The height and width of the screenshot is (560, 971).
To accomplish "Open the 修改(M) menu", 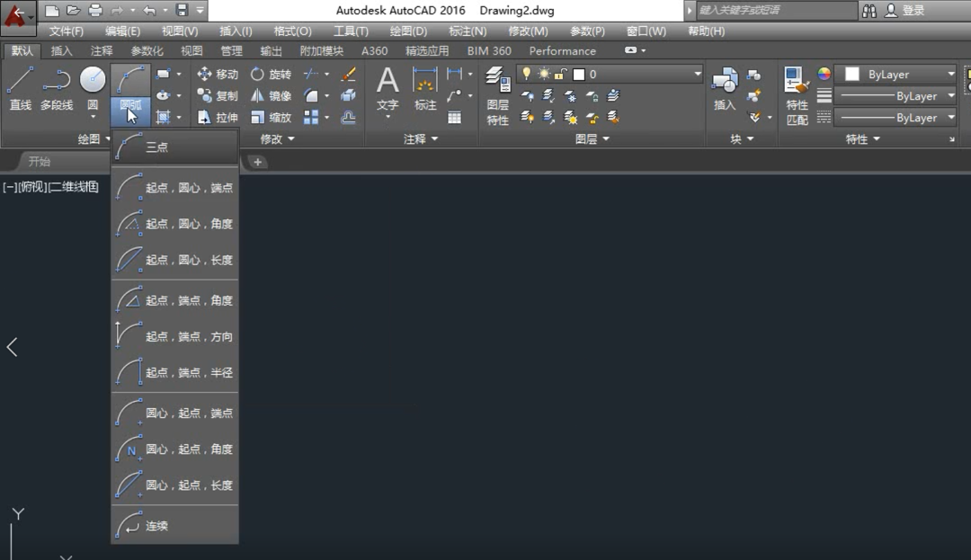I will [528, 31].
